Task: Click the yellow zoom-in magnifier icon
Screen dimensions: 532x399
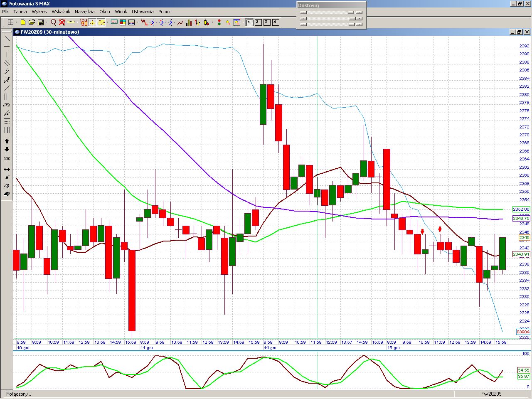Action: pos(228,22)
